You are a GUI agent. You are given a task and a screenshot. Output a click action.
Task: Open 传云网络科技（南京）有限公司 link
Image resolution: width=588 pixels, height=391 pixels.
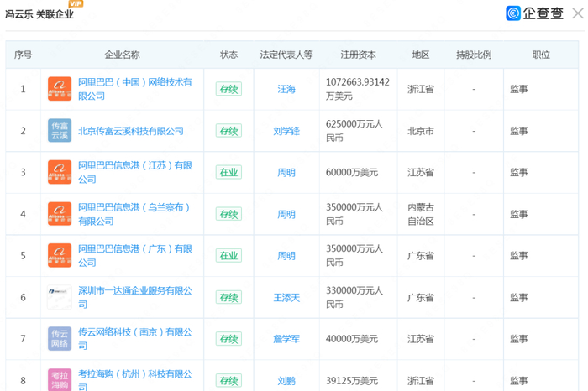tap(135, 339)
